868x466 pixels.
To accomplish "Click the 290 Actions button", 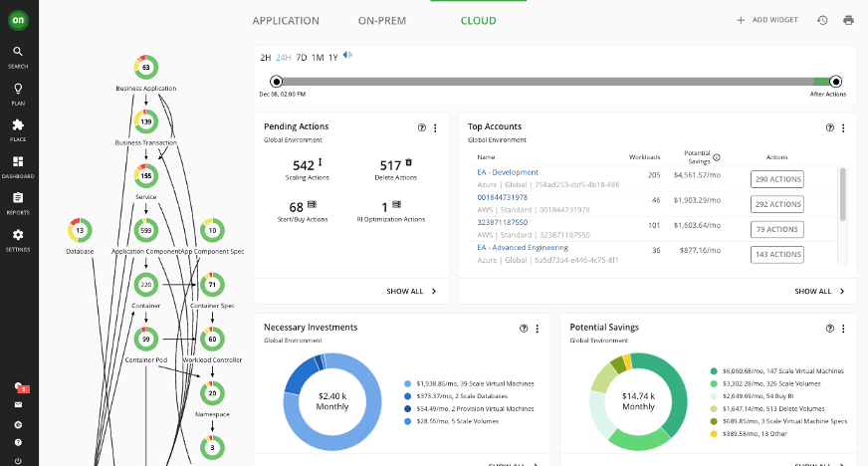I will (x=777, y=179).
